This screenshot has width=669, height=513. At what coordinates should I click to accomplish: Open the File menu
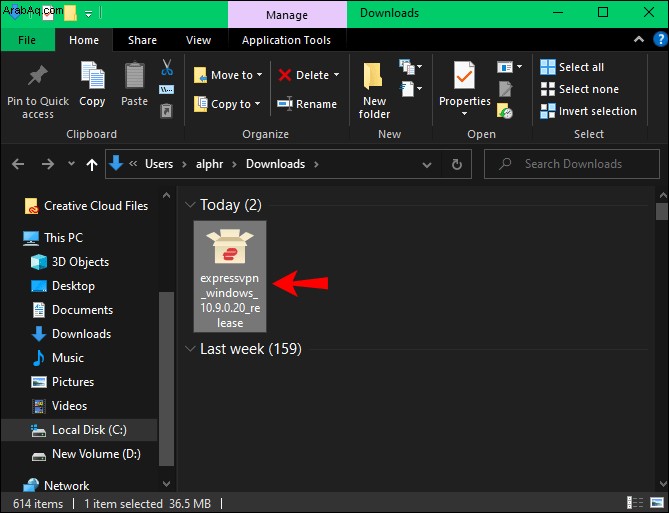(27, 40)
